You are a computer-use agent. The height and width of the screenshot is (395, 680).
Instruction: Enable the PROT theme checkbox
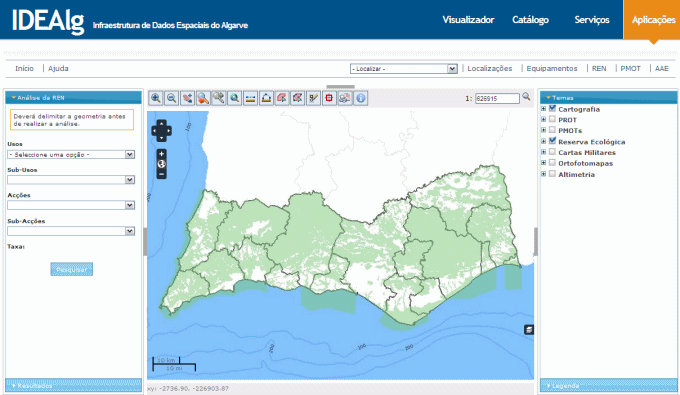pyautogui.click(x=552, y=119)
